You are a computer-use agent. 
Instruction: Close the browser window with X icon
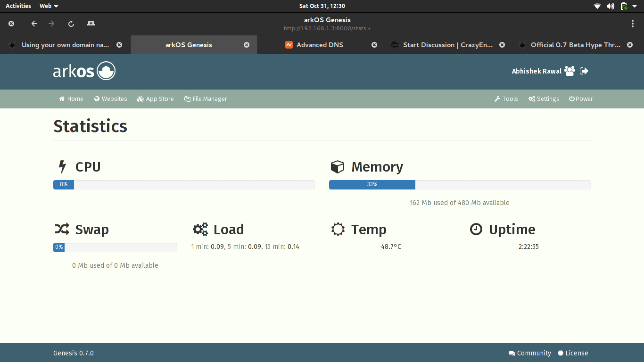pos(11,24)
